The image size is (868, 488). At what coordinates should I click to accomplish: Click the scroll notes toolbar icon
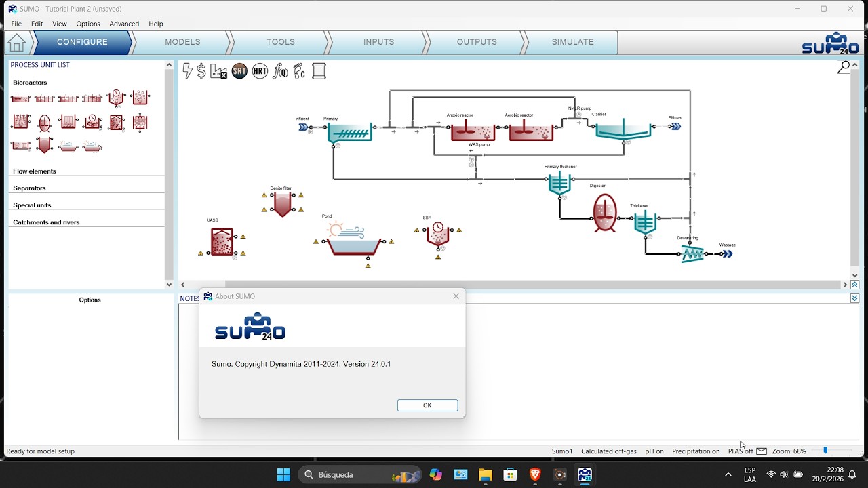point(319,71)
